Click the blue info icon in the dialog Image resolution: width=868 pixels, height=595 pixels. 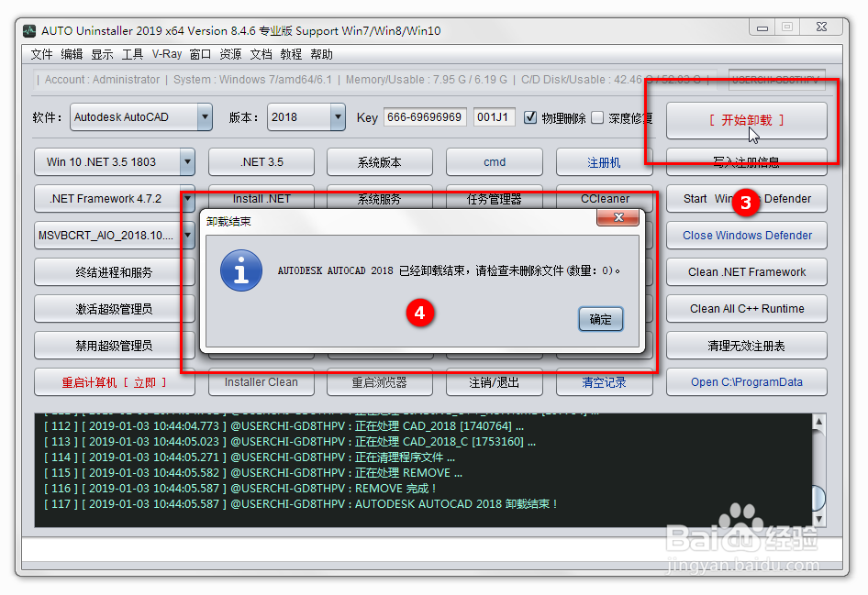[241, 270]
